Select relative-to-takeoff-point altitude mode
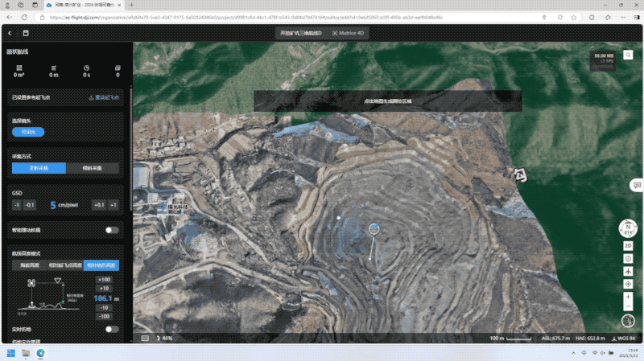Image resolution: width=644 pixels, height=361 pixels. point(65,265)
